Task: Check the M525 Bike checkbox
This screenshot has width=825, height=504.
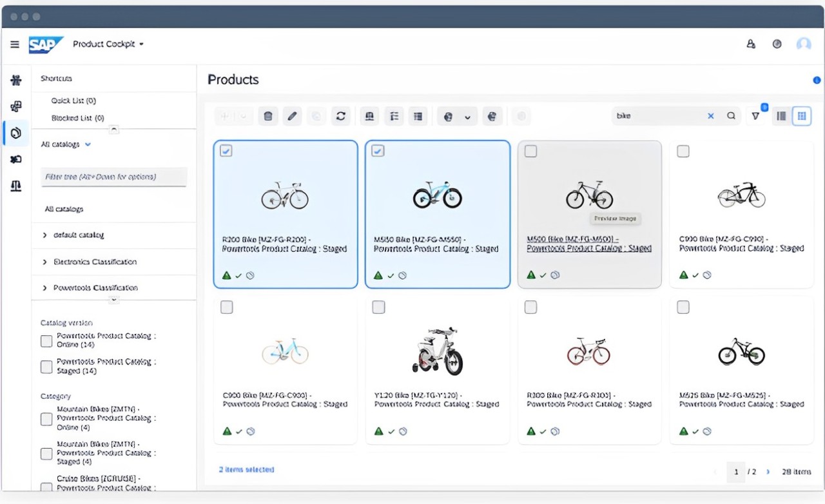Action: 683,307
